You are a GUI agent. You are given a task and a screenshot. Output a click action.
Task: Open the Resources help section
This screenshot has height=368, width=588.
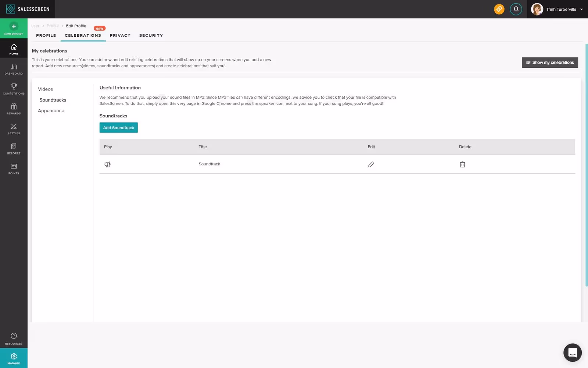pyautogui.click(x=14, y=339)
